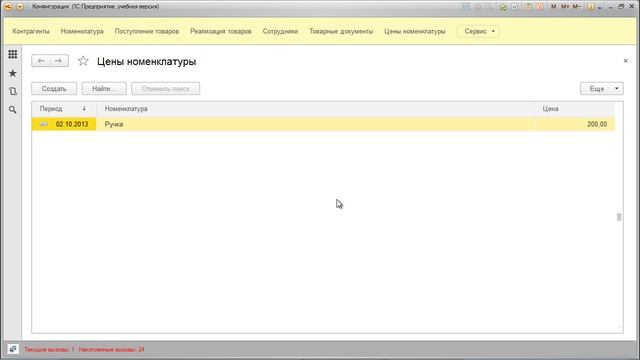The width and height of the screenshot is (640, 360).
Task: Click the Номенклатура column header
Action: (315, 109)
